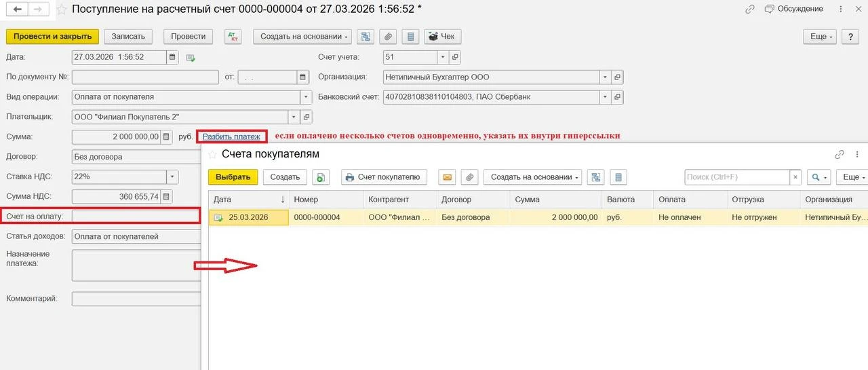Image resolution: width=868 pixels, height=370 pixels.
Task: Click the Комментарий input field
Action: (x=136, y=299)
